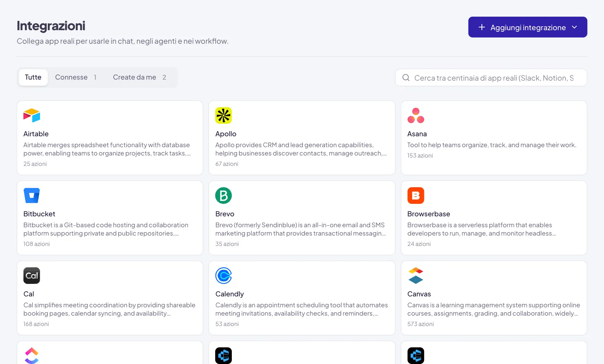The height and width of the screenshot is (364, 604).
Task: Click the Canvas description text
Action: [x=493, y=309]
